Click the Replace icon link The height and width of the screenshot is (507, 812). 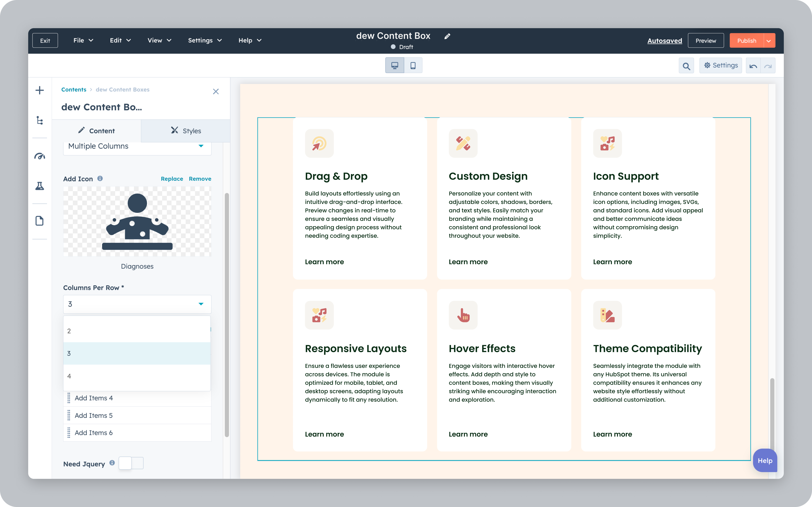click(x=172, y=179)
